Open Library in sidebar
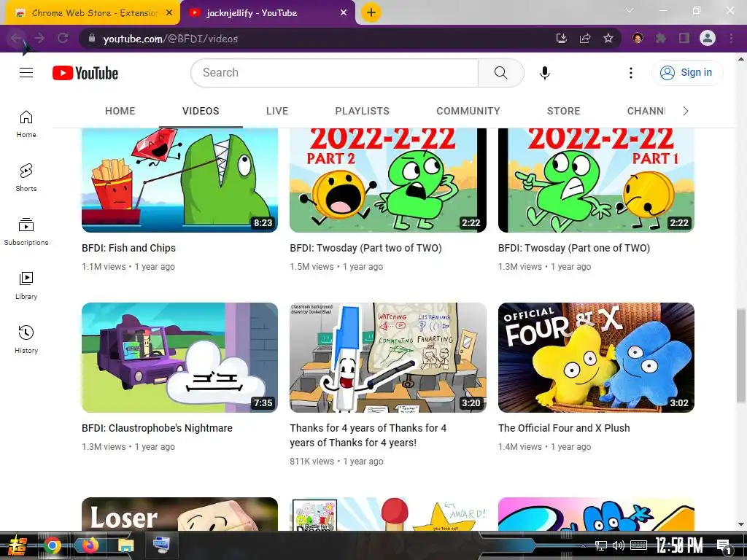 (x=26, y=286)
